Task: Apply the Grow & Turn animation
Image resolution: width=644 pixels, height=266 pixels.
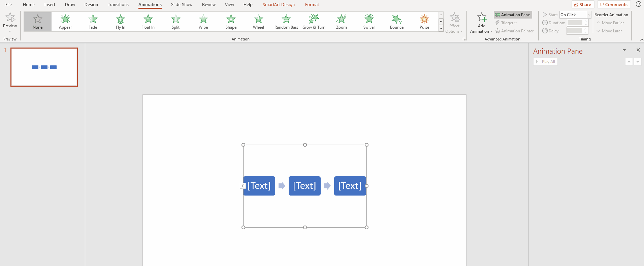Action: 314,22
